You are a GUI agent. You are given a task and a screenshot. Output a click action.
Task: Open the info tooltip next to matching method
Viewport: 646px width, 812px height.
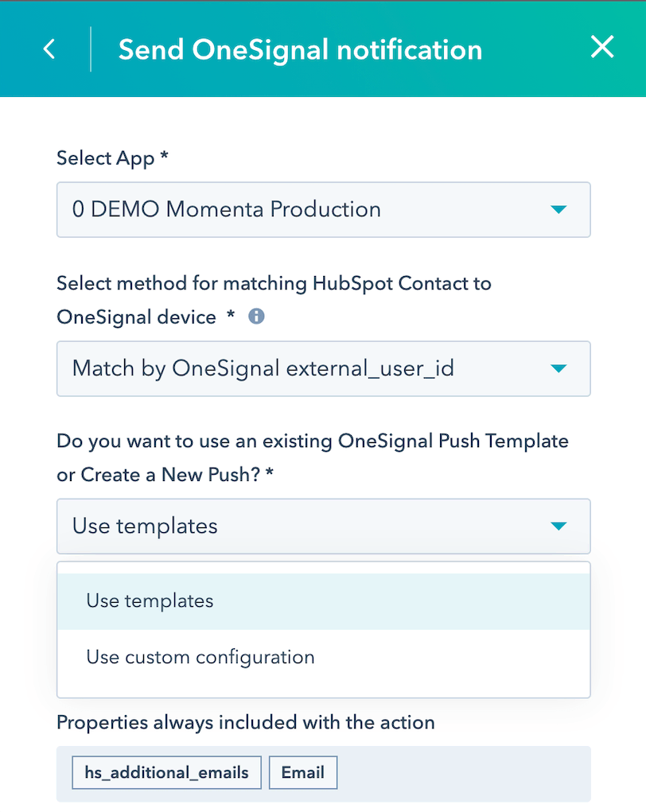255,316
